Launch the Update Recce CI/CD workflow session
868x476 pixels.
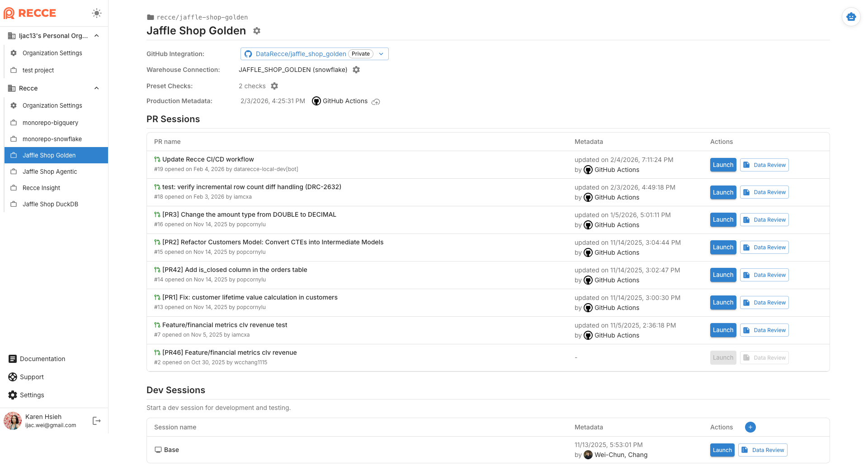[723, 165]
